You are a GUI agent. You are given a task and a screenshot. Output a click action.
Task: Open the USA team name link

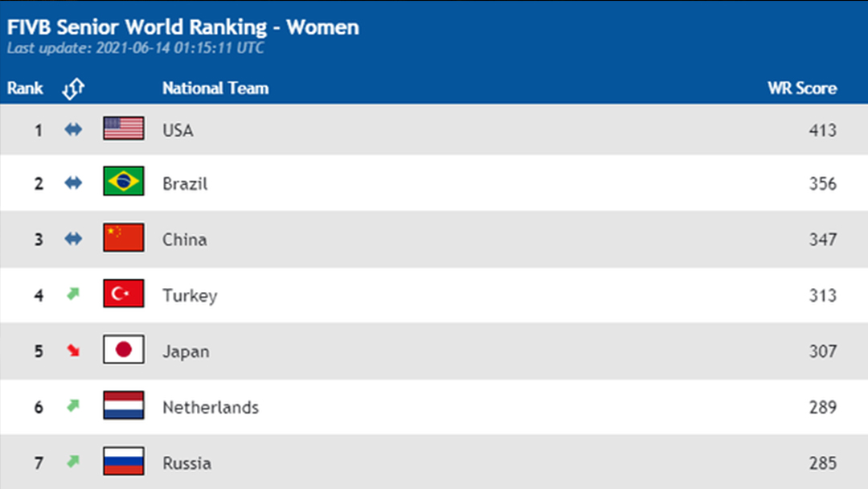click(178, 130)
